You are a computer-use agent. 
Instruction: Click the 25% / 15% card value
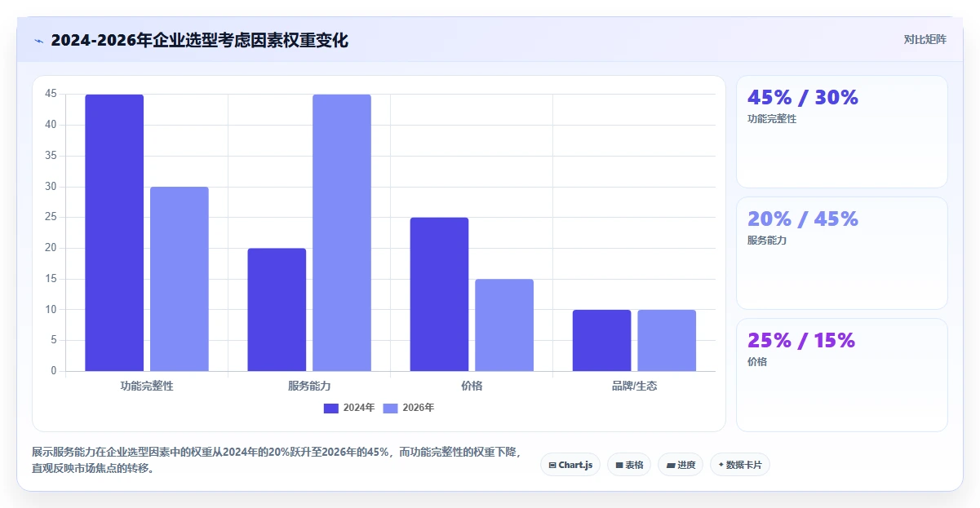point(801,341)
